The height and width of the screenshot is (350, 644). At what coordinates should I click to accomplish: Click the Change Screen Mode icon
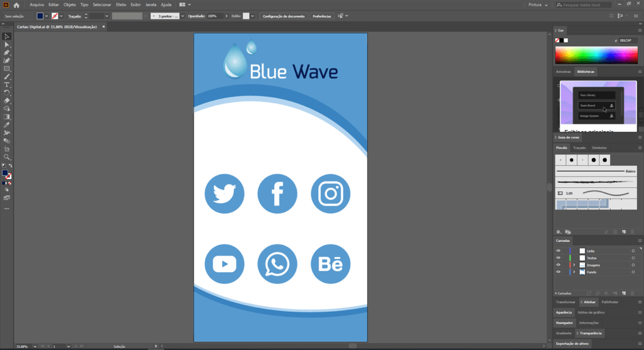click(6, 198)
